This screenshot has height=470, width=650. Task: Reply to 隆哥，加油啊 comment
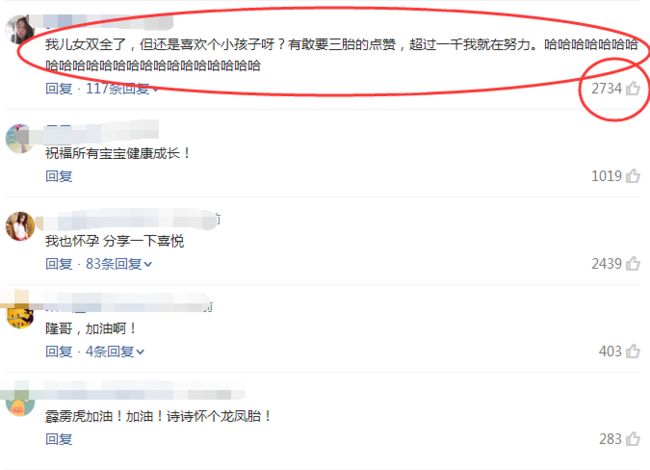click(x=59, y=352)
